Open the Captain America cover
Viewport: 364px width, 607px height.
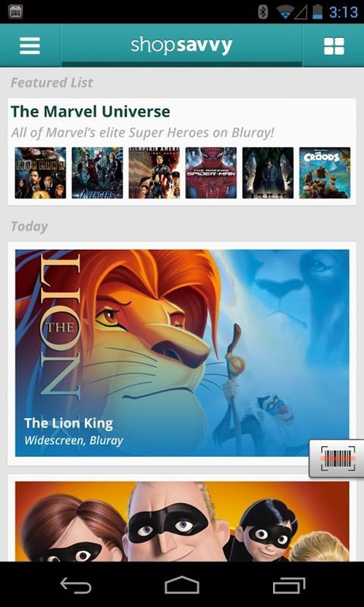coord(154,173)
